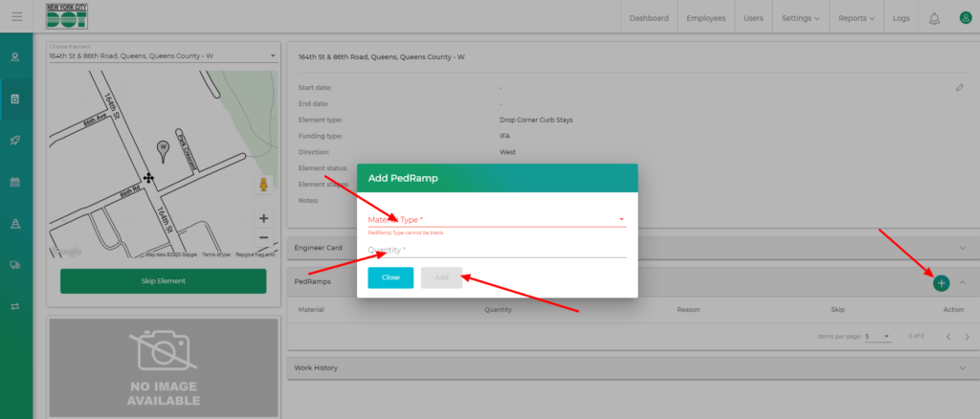Expand the Engineer Card section

963,248
